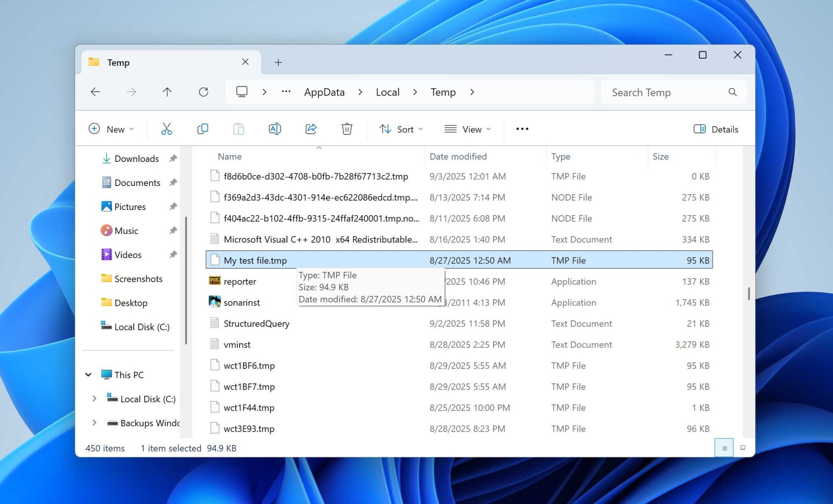Refresh the folder view
Viewport: 833px width, 504px height.
(204, 92)
